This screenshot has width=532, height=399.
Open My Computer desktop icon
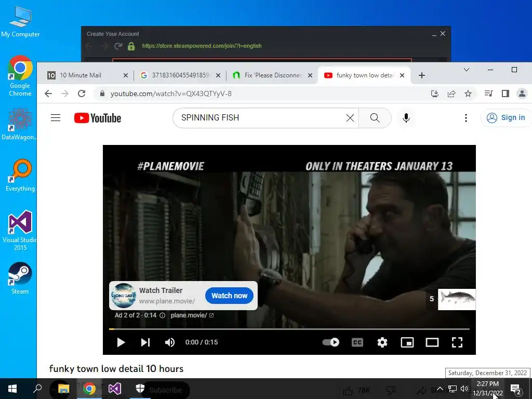pos(20,22)
